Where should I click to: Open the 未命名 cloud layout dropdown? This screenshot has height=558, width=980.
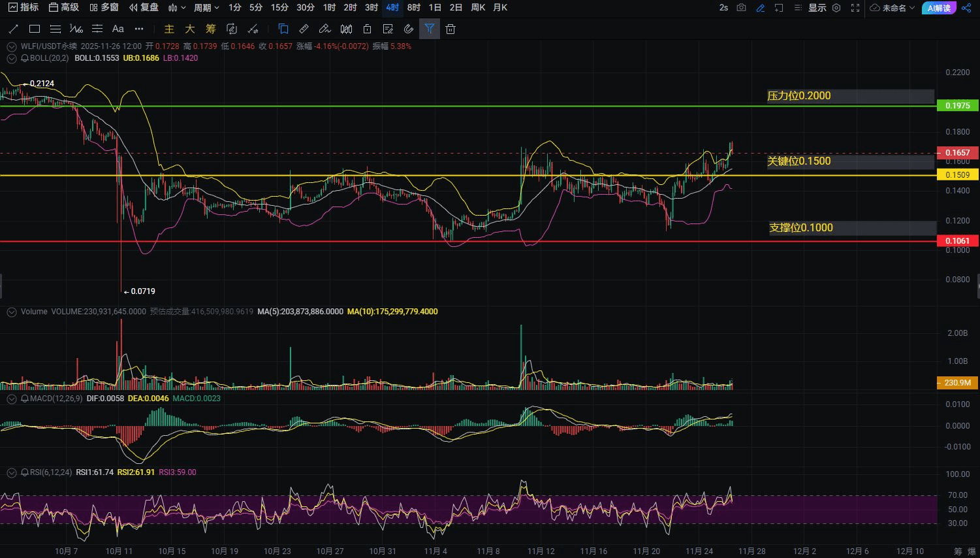click(893, 8)
